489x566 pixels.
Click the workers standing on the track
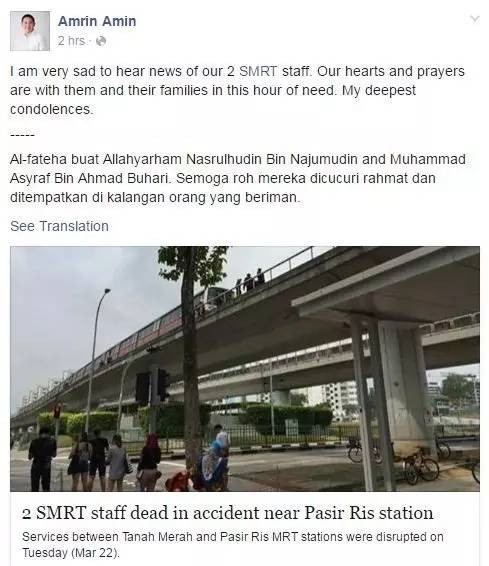(250, 280)
